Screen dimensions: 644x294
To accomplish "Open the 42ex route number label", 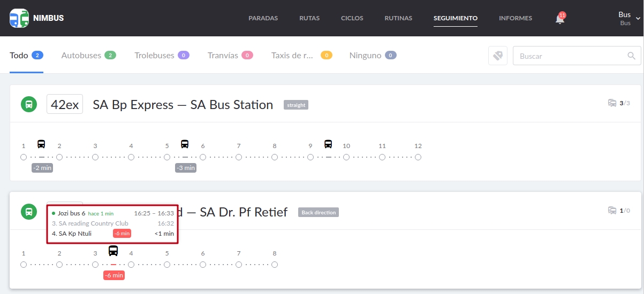I will (65, 105).
